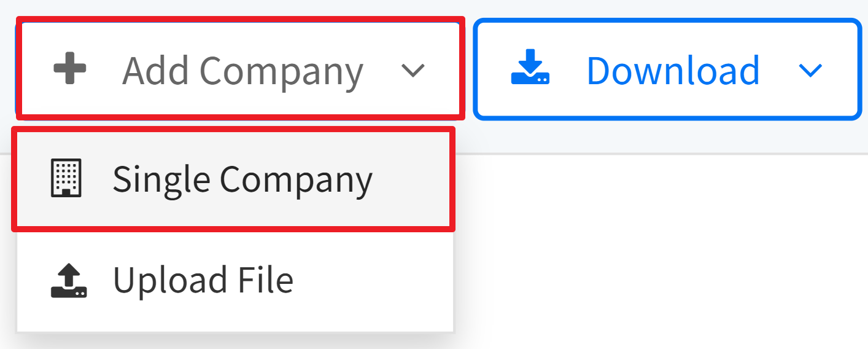Expand the Download dropdown chevron
Viewport: 868px width, 349px height.
coord(810,70)
